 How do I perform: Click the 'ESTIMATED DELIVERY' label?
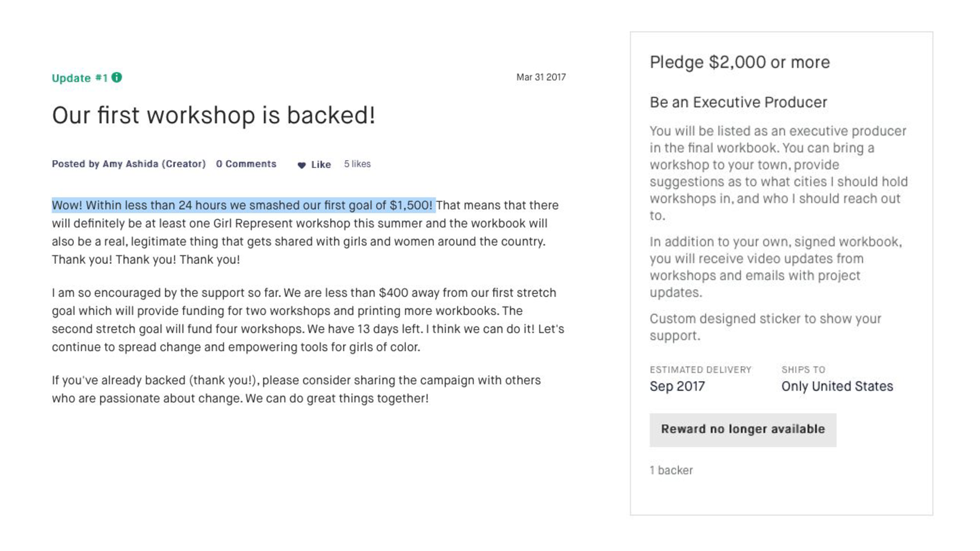pyautogui.click(x=700, y=370)
